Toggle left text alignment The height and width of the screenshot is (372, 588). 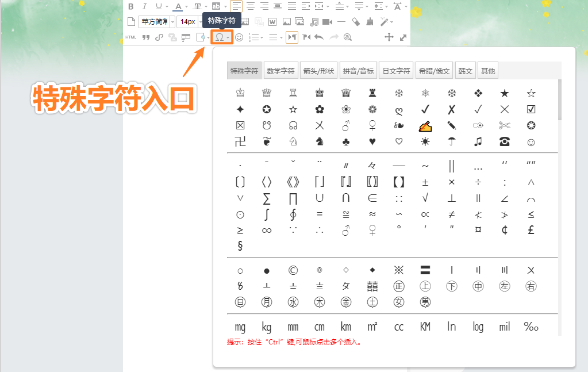tap(236, 7)
